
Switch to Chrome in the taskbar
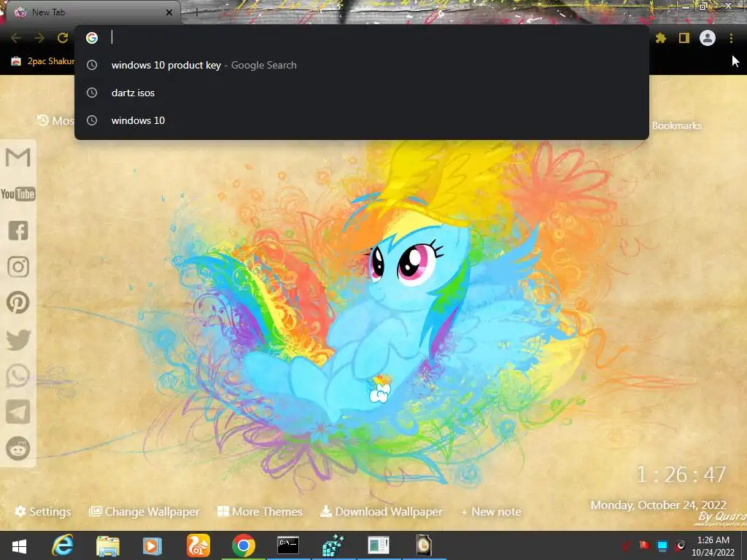(244, 545)
